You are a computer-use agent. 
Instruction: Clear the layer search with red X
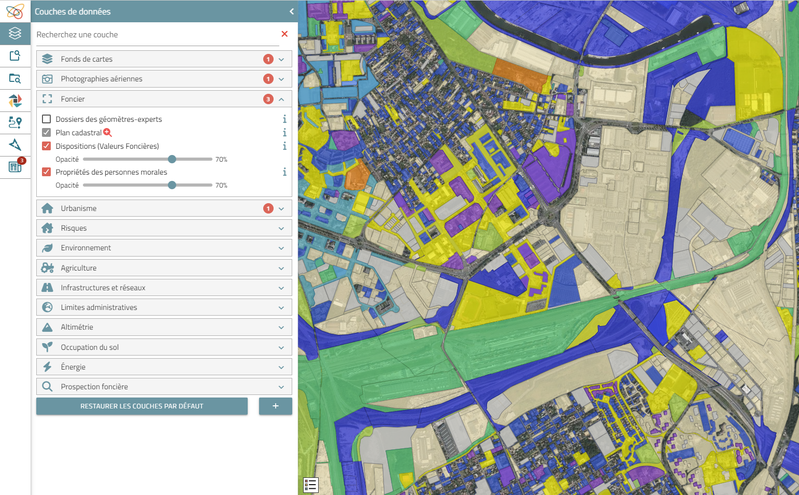click(x=284, y=34)
